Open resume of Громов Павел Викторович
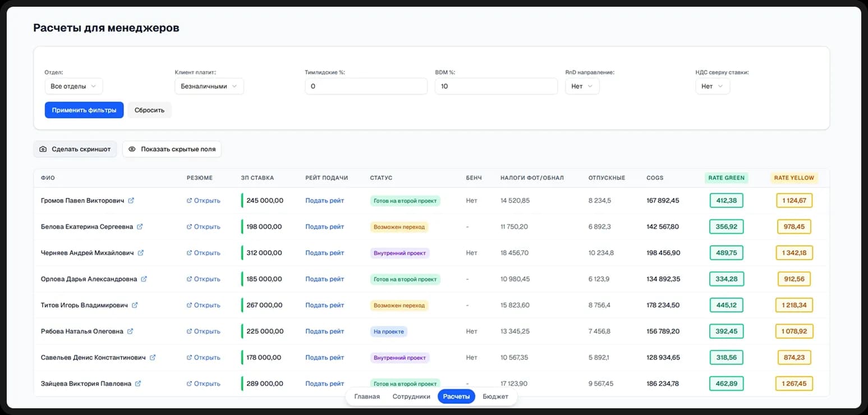This screenshot has width=868, height=415. pos(204,200)
